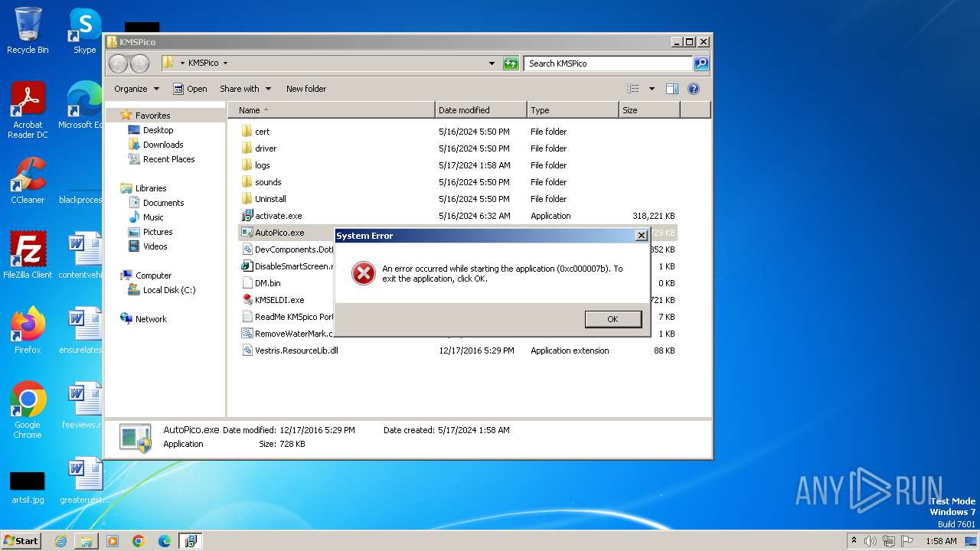
Task: Open the views options dropdown arrow
Action: (x=652, y=89)
